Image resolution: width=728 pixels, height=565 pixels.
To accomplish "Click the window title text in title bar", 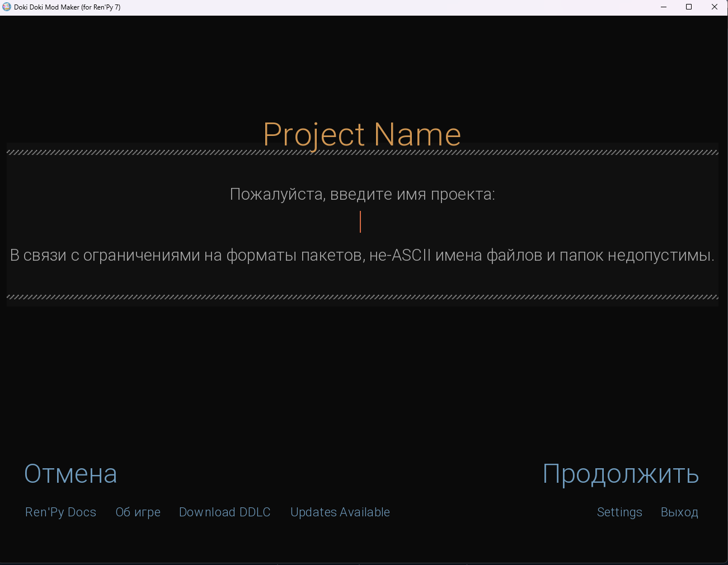I will [x=67, y=7].
